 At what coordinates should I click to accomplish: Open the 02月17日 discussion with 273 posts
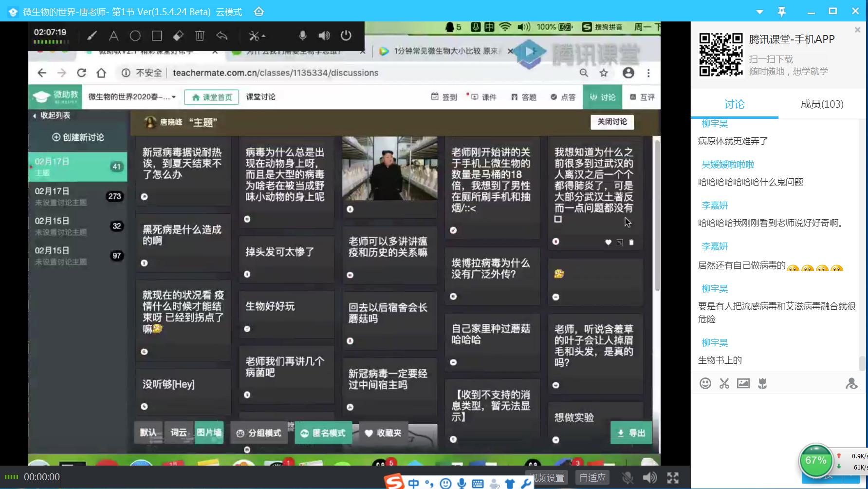point(77,196)
